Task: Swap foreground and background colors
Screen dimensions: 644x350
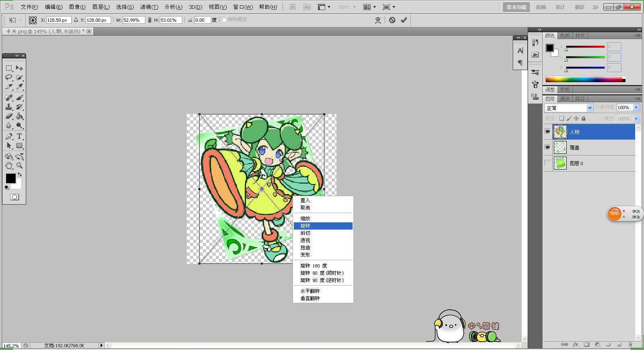Action: tap(20, 175)
